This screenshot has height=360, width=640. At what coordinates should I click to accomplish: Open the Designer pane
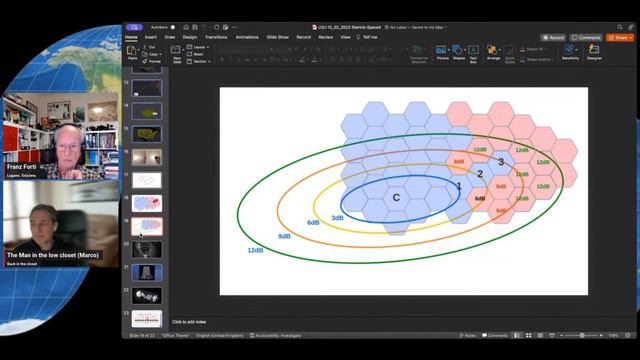[594, 52]
